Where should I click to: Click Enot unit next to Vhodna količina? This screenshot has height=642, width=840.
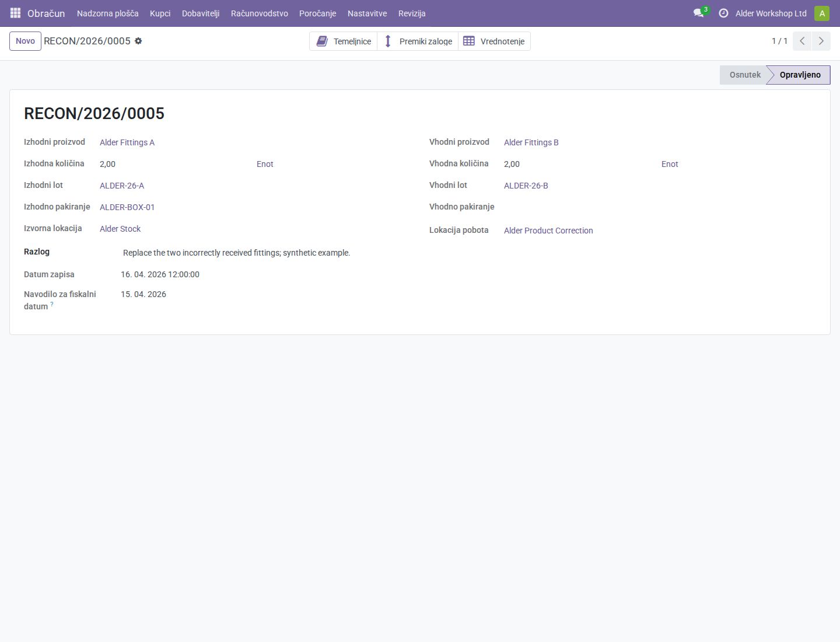coord(670,164)
